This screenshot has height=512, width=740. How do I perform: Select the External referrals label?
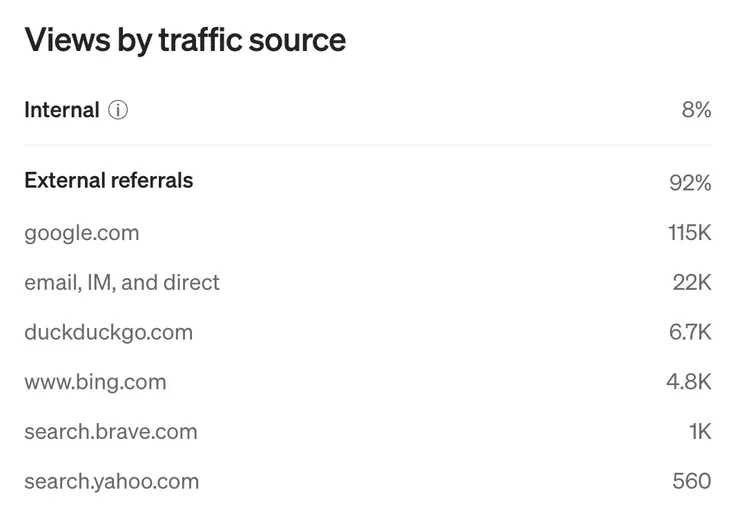point(109,181)
